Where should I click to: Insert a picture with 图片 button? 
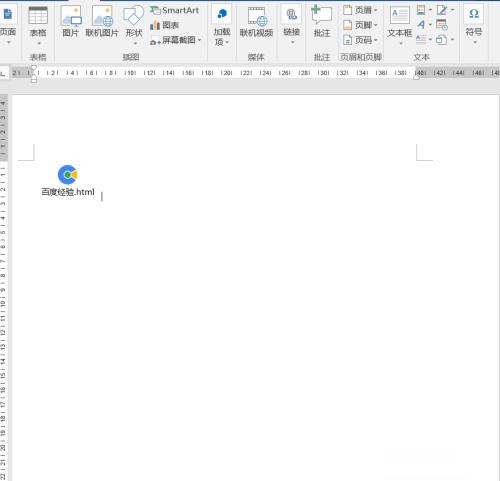click(71, 21)
